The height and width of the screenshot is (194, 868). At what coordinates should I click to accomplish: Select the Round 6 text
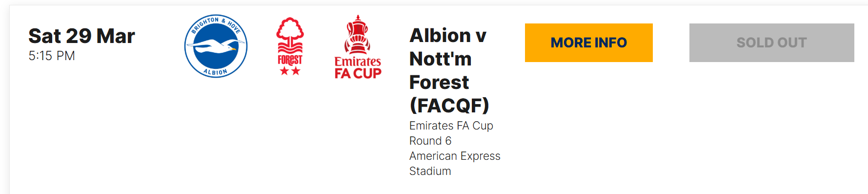430,141
